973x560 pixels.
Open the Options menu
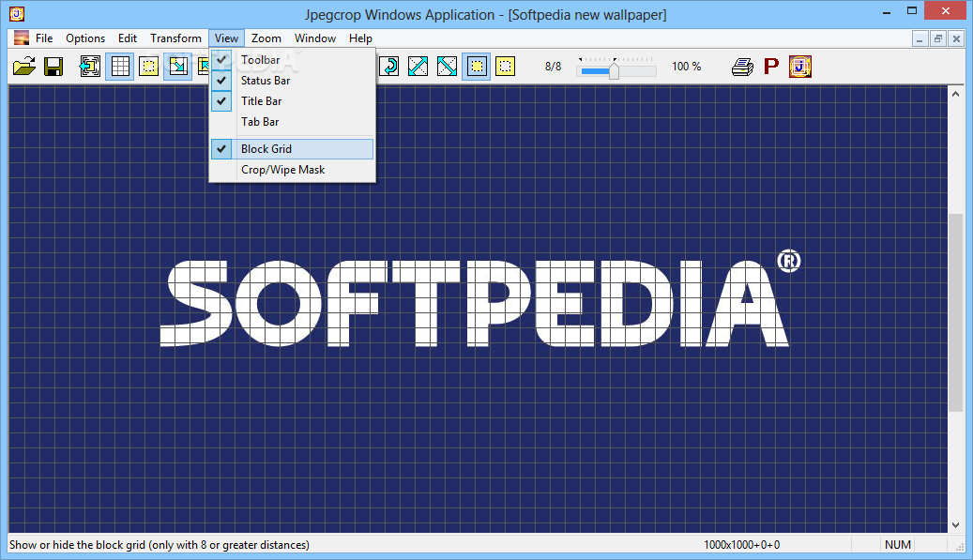pos(85,38)
